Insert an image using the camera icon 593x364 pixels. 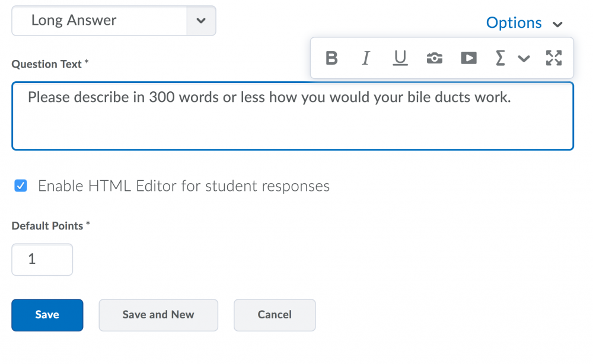click(x=434, y=58)
